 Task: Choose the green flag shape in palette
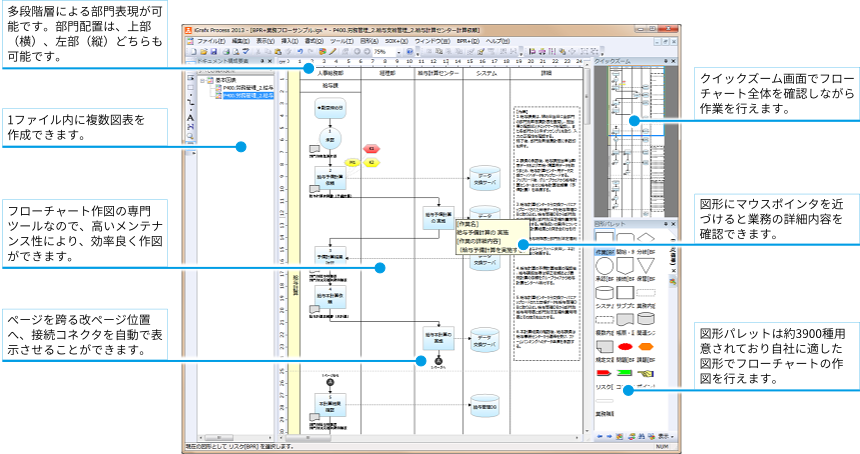pos(625,373)
